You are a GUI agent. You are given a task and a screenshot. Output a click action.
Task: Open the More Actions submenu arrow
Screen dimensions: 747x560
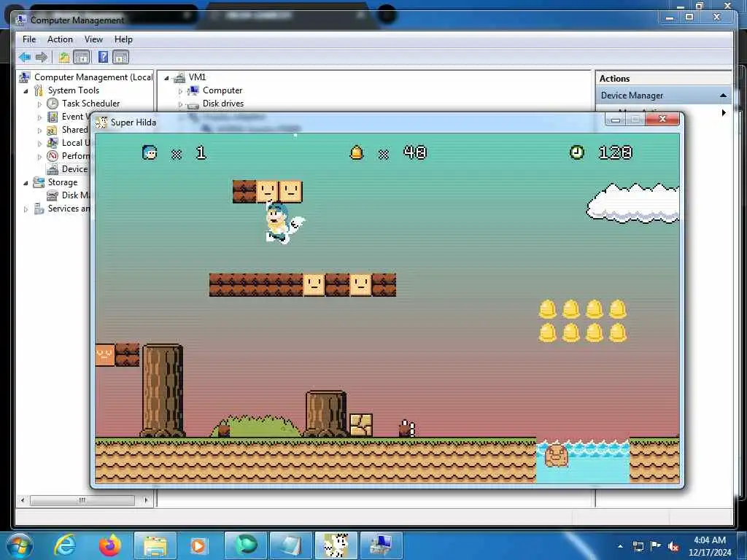click(x=724, y=113)
